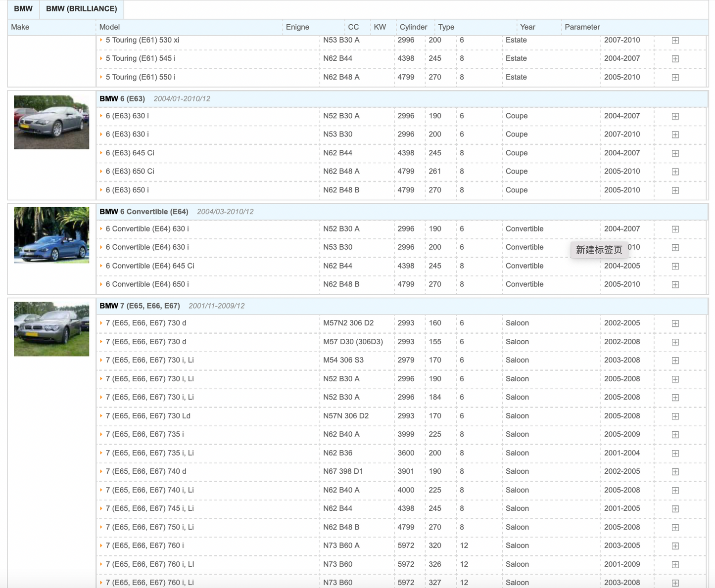Open model link 6 (E63) 645 Ci
The width and height of the screenshot is (715, 588).
(x=130, y=153)
